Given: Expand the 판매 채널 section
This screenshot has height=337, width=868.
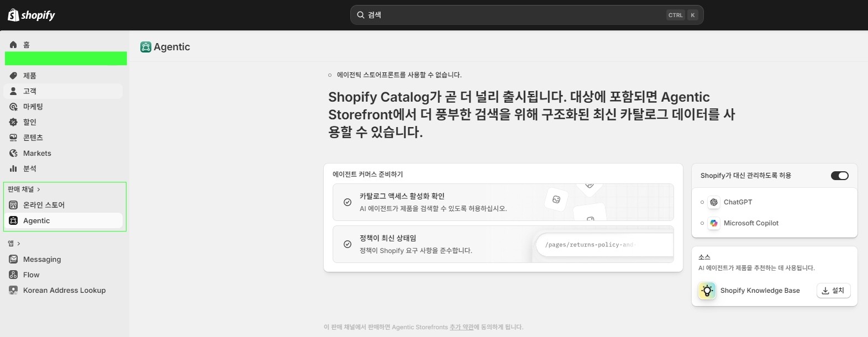Looking at the screenshot, I should click(x=24, y=189).
